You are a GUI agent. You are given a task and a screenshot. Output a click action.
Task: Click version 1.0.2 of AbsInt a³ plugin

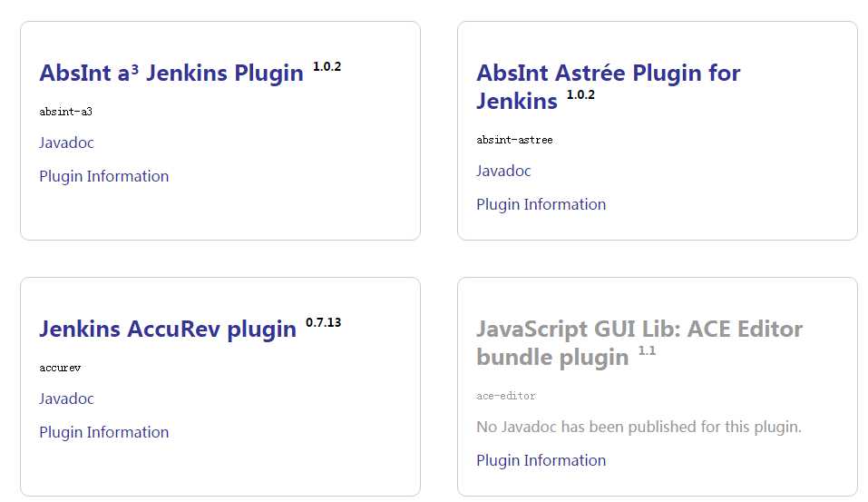click(327, 66)
